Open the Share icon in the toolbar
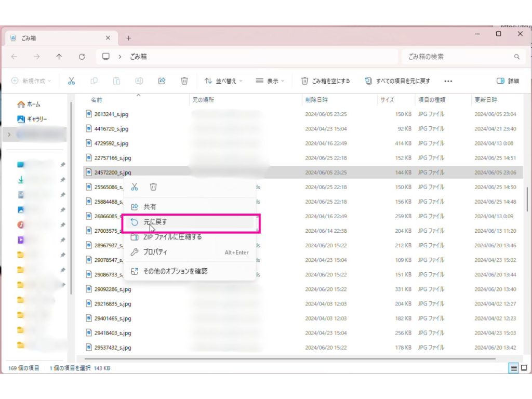Screen dimensions: 532x399 pyautogui.click(x=161, y=81)
